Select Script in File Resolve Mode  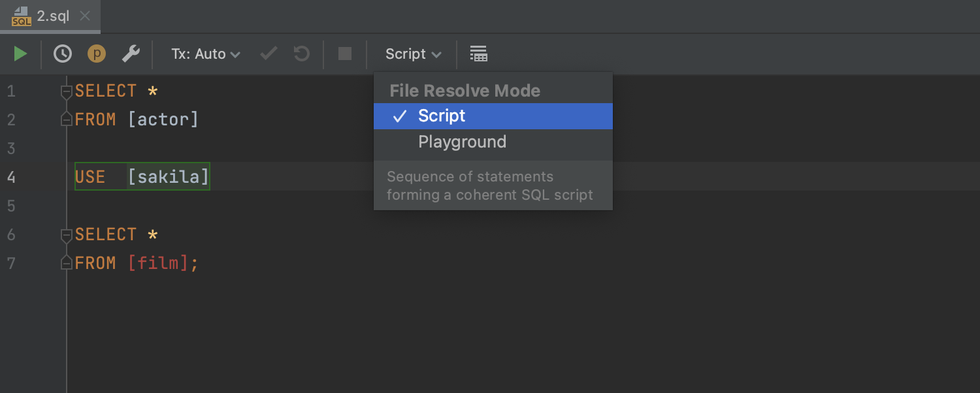(x=442, y=116)
